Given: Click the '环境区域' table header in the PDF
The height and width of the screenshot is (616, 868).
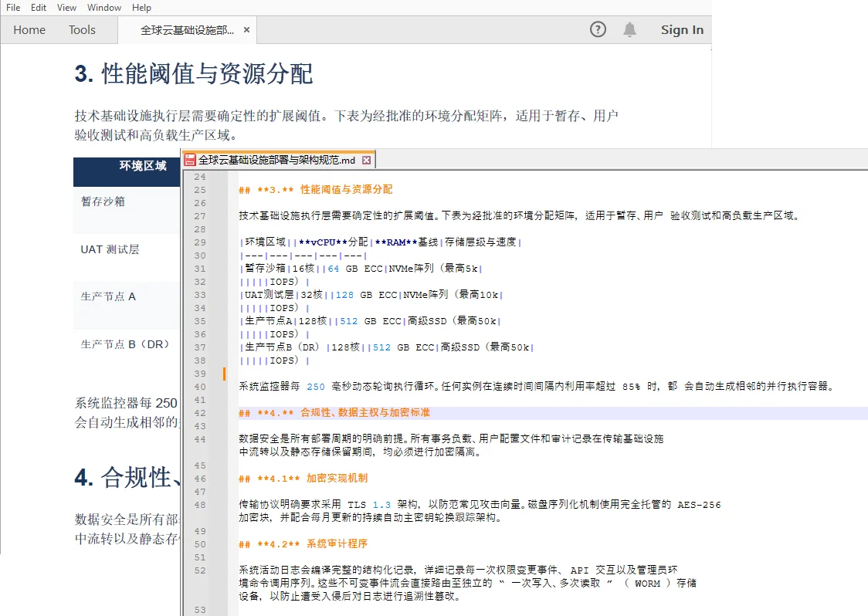Looking at the screenshot, I should [143, 165].
